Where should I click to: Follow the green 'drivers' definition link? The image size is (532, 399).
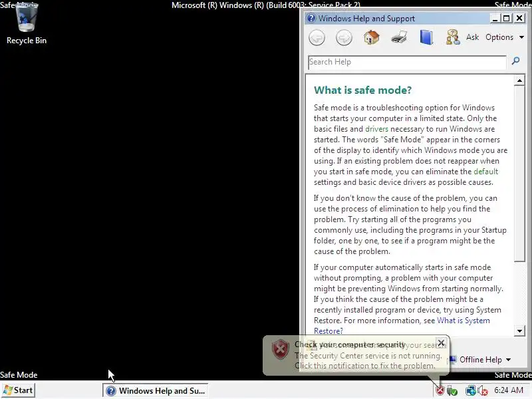[376, 129]
